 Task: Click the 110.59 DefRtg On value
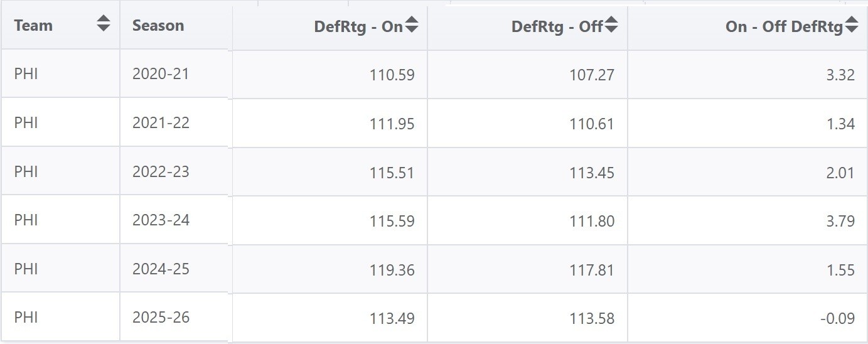click(392, 75)
